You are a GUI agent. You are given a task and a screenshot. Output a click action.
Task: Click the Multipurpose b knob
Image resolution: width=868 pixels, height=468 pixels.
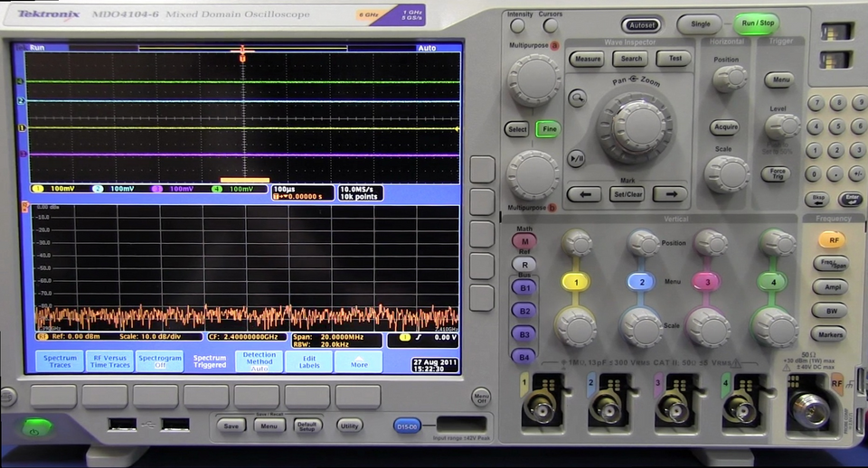533,175
